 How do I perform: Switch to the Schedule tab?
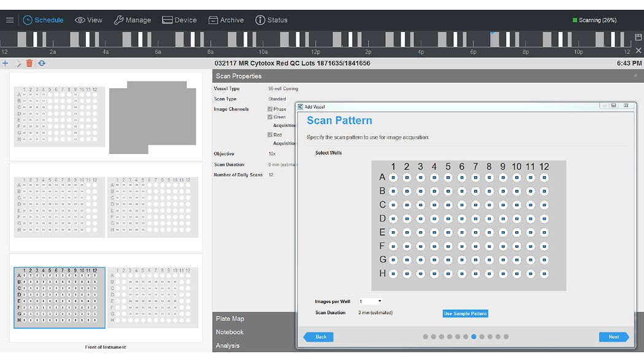(44, 20)
